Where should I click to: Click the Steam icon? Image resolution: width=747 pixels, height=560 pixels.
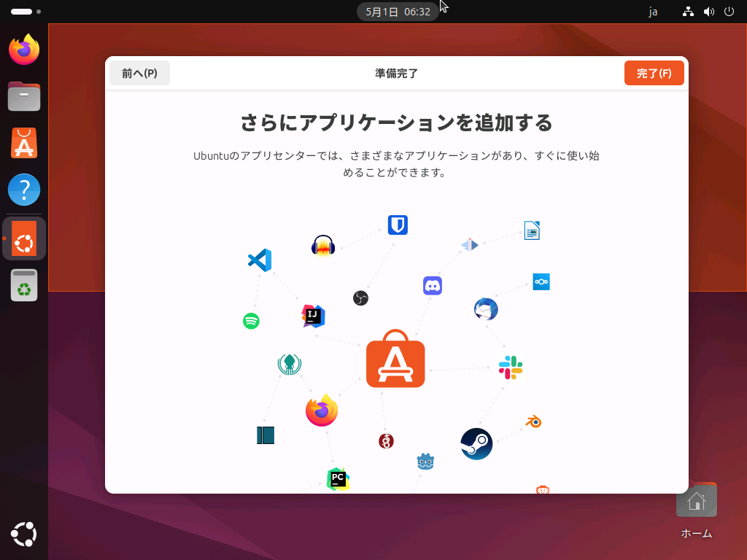point(476,444)
